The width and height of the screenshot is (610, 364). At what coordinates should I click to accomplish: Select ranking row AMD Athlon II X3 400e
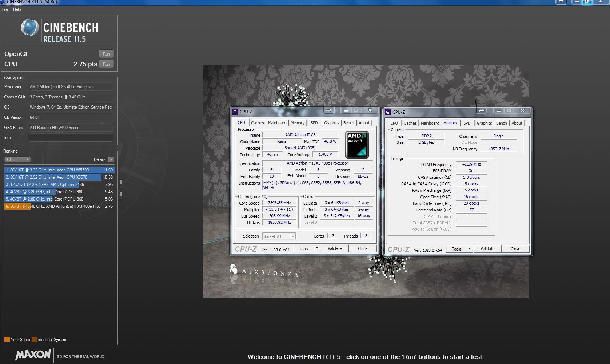[59, 206]
